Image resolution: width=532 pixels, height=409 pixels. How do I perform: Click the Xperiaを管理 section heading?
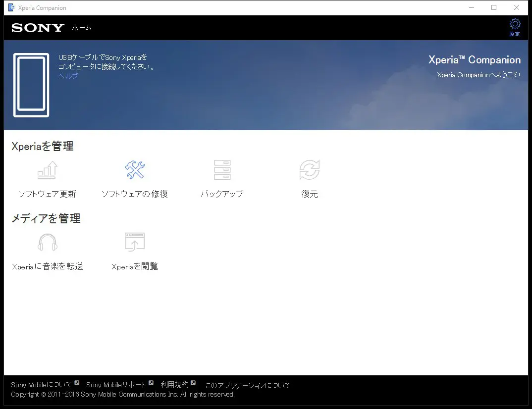[43, 146]
